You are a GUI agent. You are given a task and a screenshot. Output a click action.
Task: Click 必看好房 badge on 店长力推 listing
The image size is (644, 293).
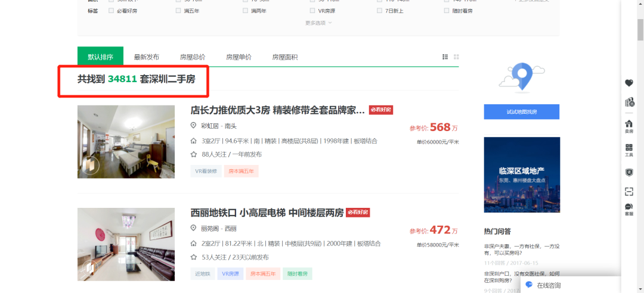point(380,110)
